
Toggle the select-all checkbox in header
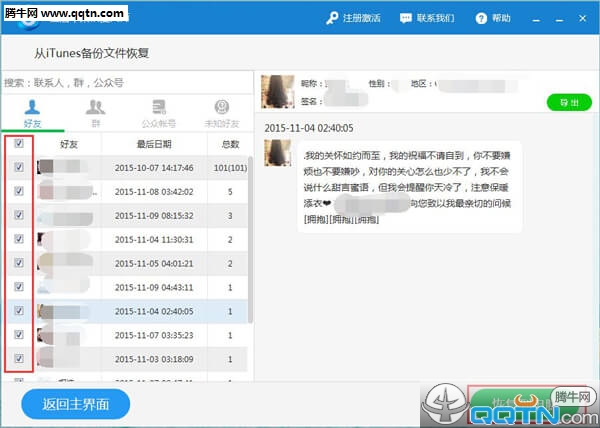pos(18,143)
